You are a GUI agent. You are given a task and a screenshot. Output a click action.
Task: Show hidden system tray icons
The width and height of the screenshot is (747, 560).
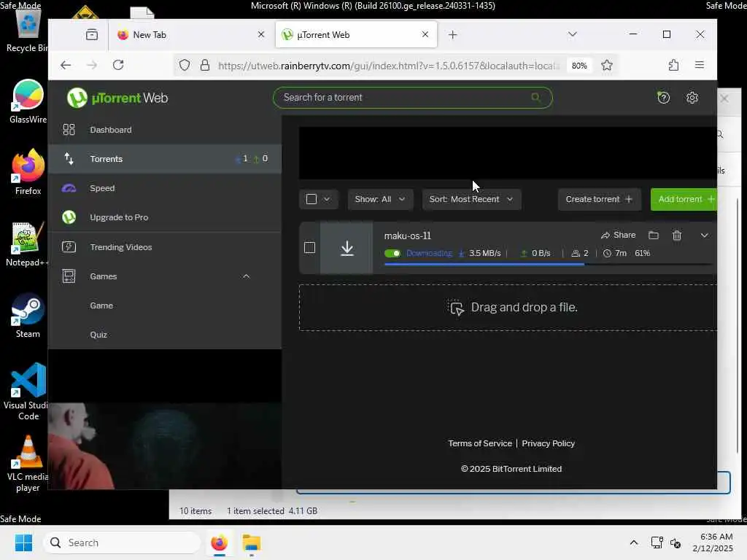click(634, 542)
